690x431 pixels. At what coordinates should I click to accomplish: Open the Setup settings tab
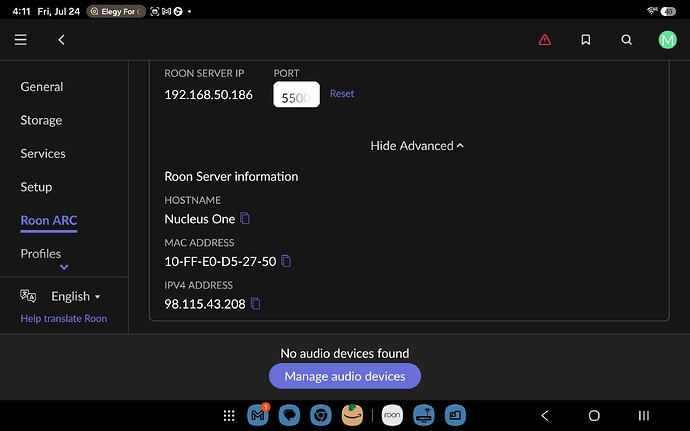point(36,187)
